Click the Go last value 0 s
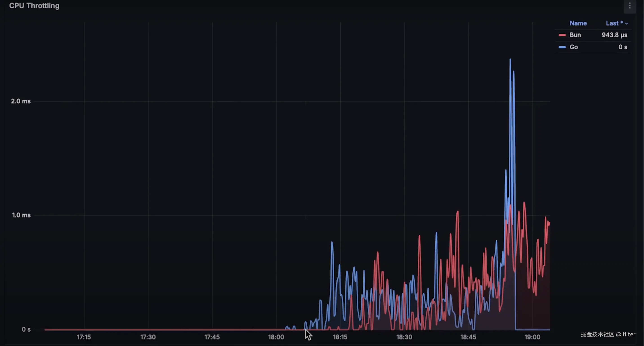Image resolution: width=644 pixels, height=346 pixels. [x=623, y=47]
